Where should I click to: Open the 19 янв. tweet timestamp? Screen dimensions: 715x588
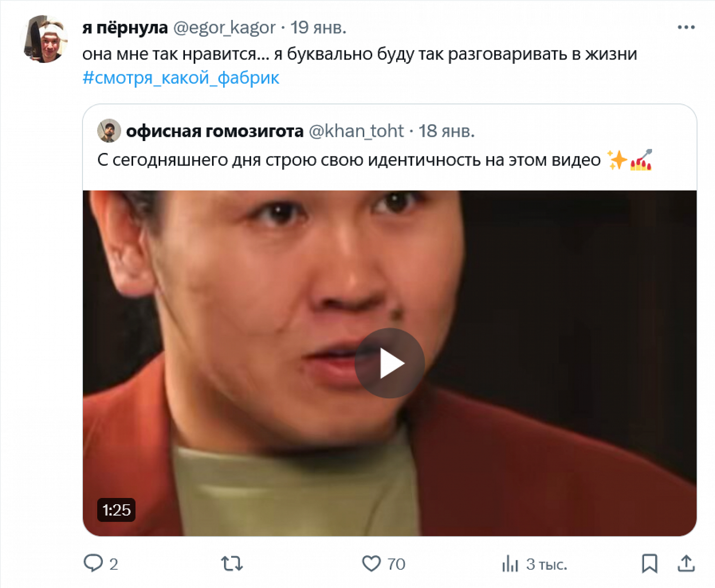[318, 28]
